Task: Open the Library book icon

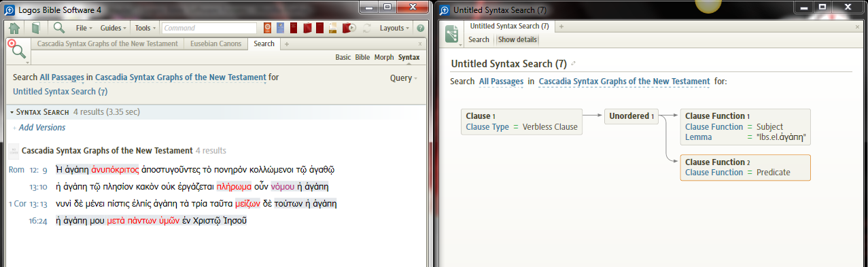Action: 35,28
